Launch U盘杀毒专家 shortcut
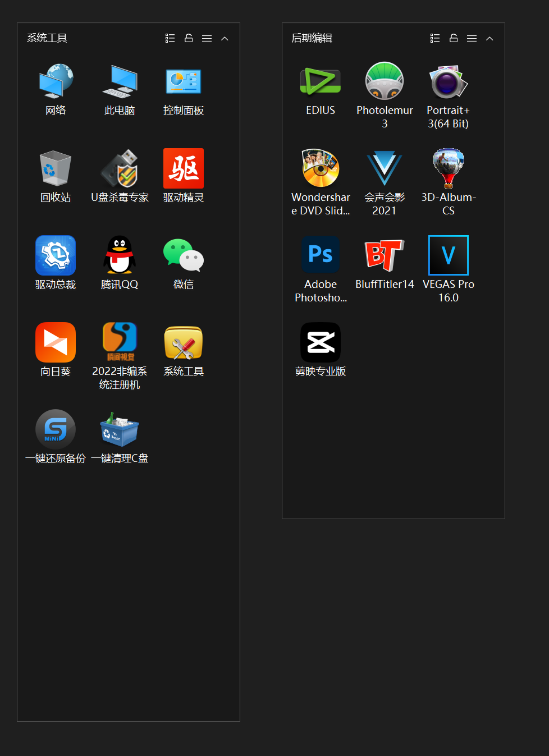 (x=120, y=168)
